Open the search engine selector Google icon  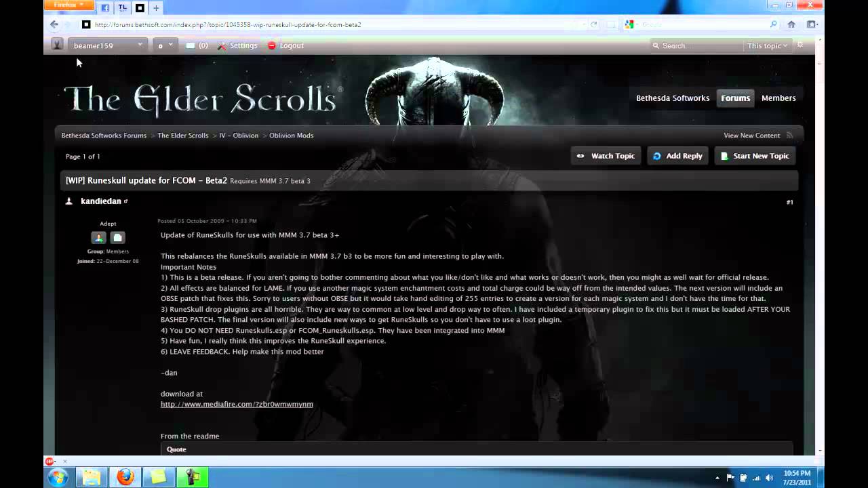[x=631, y=24]
